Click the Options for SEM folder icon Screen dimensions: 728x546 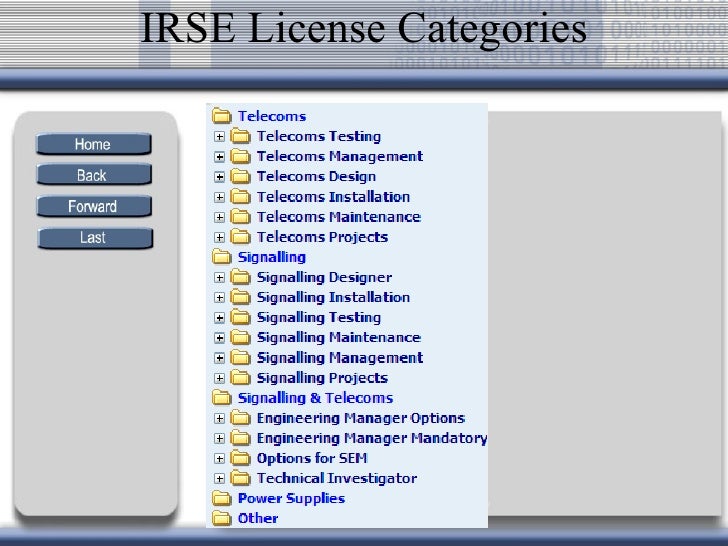240,458
